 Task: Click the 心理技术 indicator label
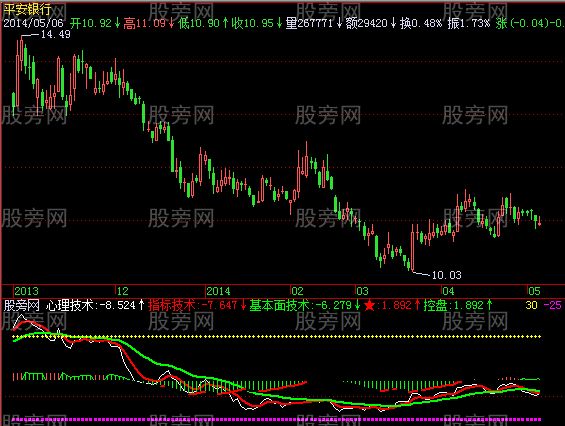click(70, 306)
